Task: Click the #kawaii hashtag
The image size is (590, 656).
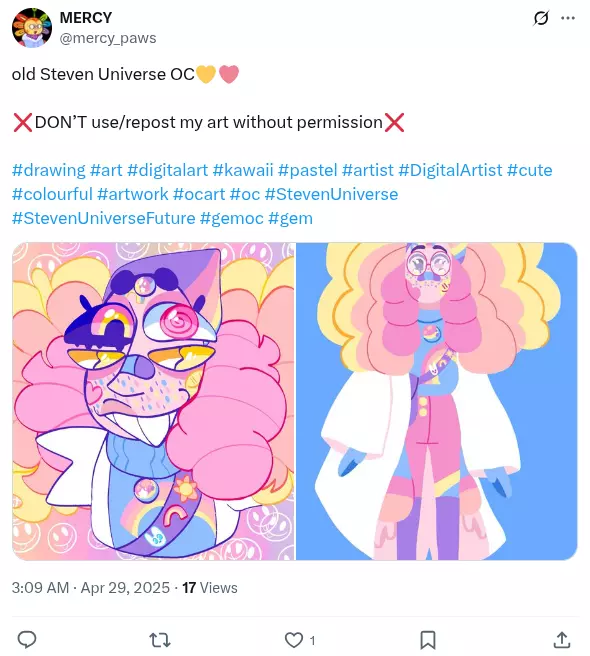Action: pos(243,170)
